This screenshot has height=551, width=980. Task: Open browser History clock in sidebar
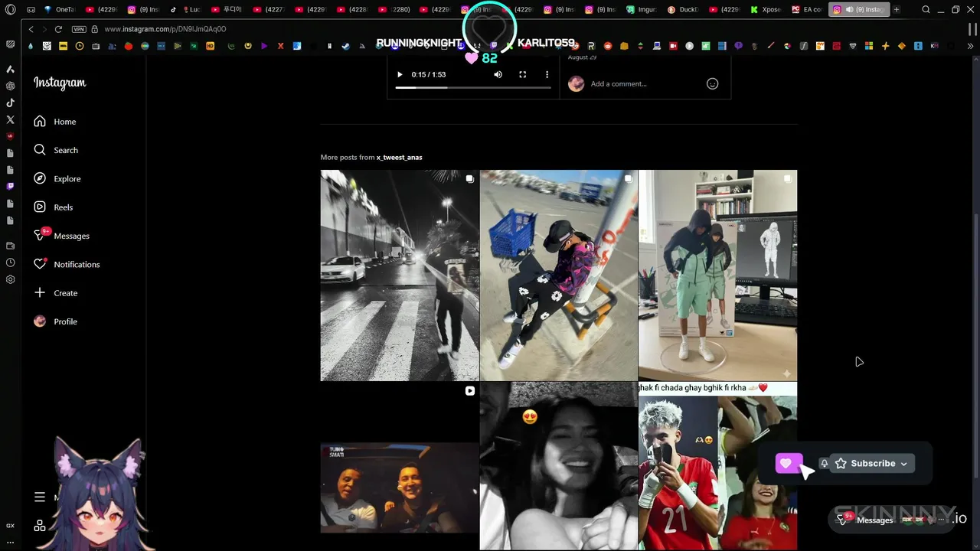coord(10,262)
